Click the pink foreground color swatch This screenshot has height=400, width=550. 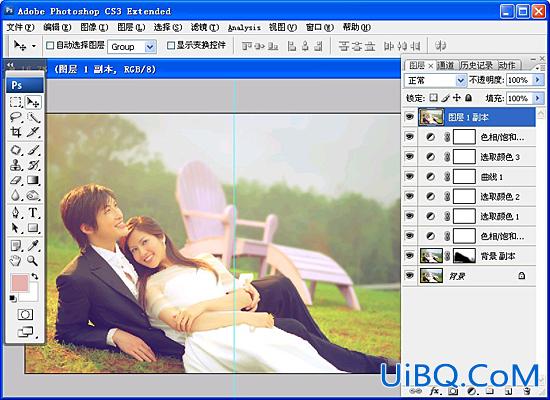click(x=20, y=283)
